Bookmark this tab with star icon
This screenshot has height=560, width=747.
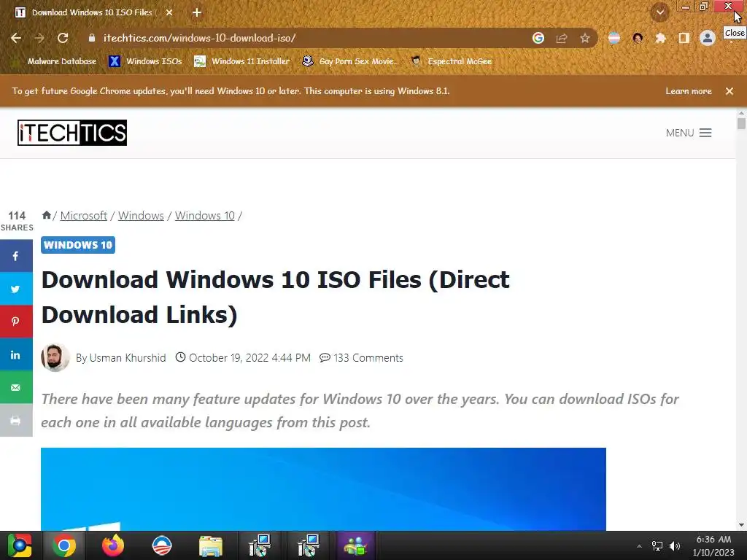[585, 38]
